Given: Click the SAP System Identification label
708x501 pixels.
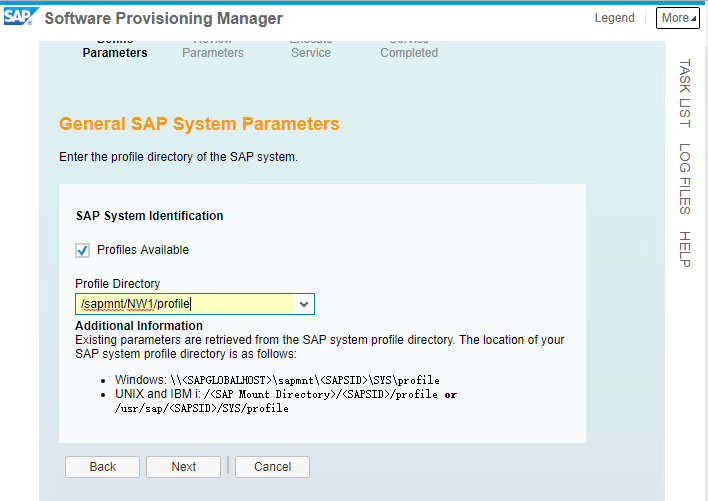Looking at the screenshot, I should tap(149, 216).
